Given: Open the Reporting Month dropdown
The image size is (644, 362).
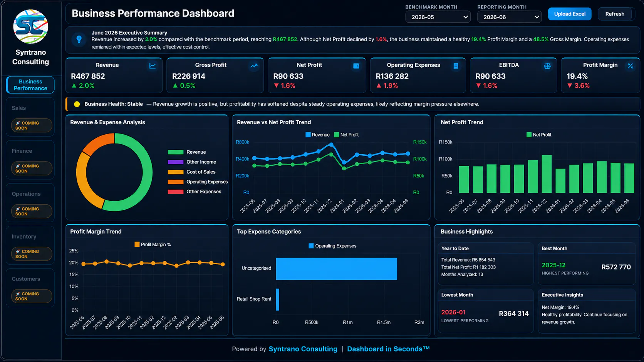Looking at the screenshot, I should (510, 17).
